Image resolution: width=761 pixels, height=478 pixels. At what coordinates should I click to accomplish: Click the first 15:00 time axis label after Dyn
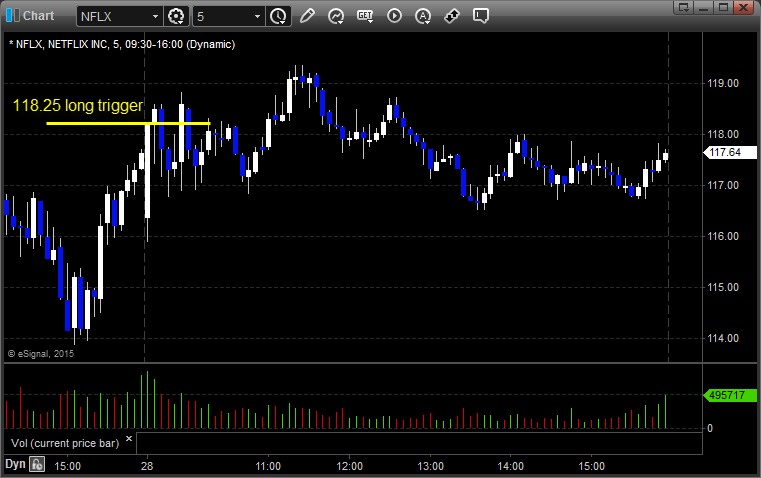tap(67, 466)
